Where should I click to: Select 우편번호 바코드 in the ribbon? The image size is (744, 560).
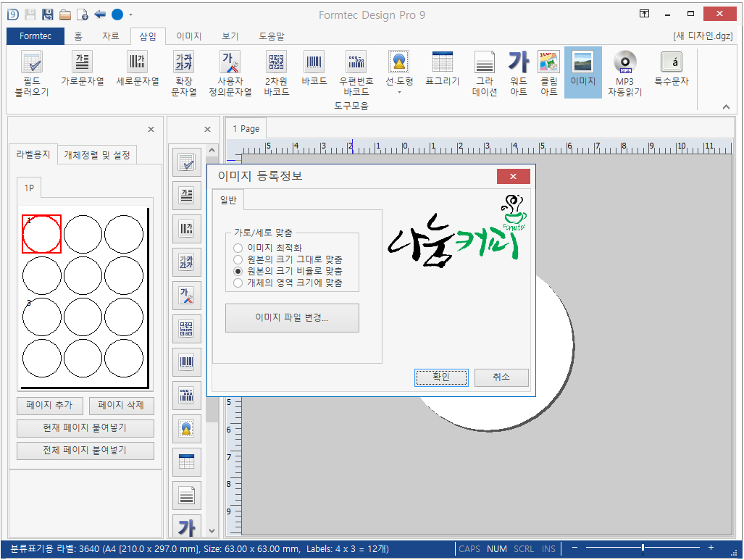point(356,73)
